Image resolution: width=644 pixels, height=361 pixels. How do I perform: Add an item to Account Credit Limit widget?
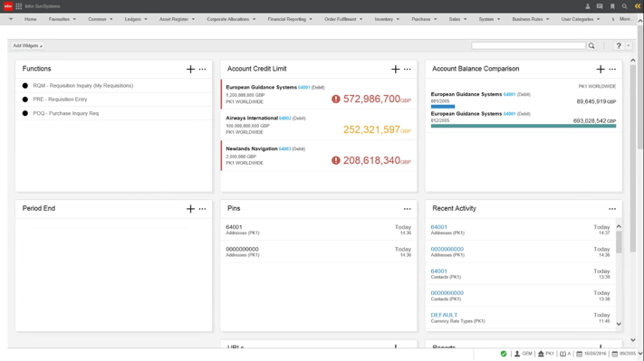[x=395, y=69]
